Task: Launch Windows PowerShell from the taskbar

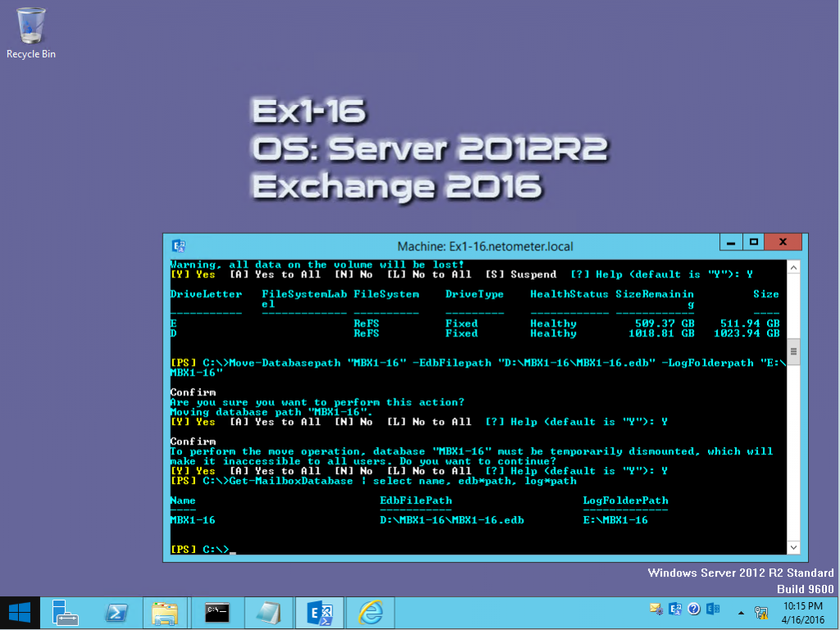Action: [x=116, y=612]
